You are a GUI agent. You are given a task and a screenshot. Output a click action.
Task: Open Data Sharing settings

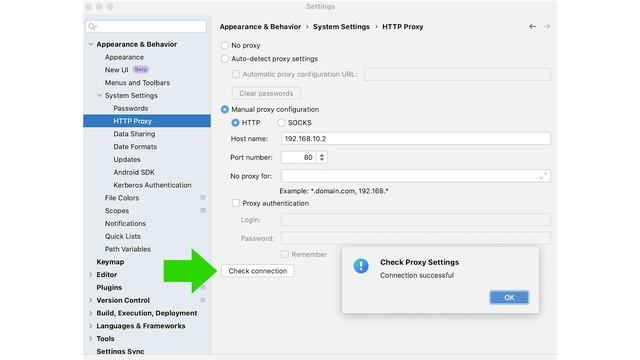[134, 134]
